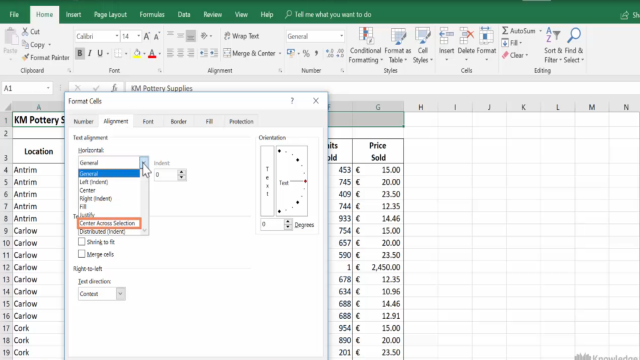The image size is (640, 360).
Task: Align text right in ribbon
Action: tap(191, 53)
